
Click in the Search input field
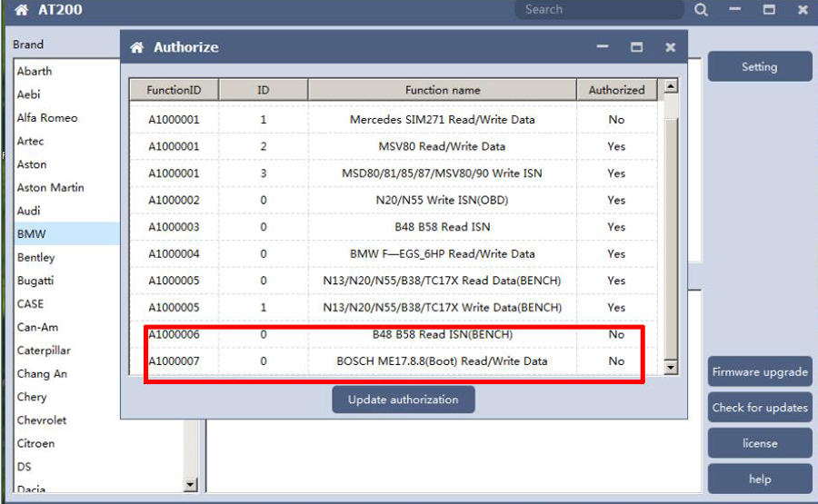pyautogui.click(x=599, y=9)
